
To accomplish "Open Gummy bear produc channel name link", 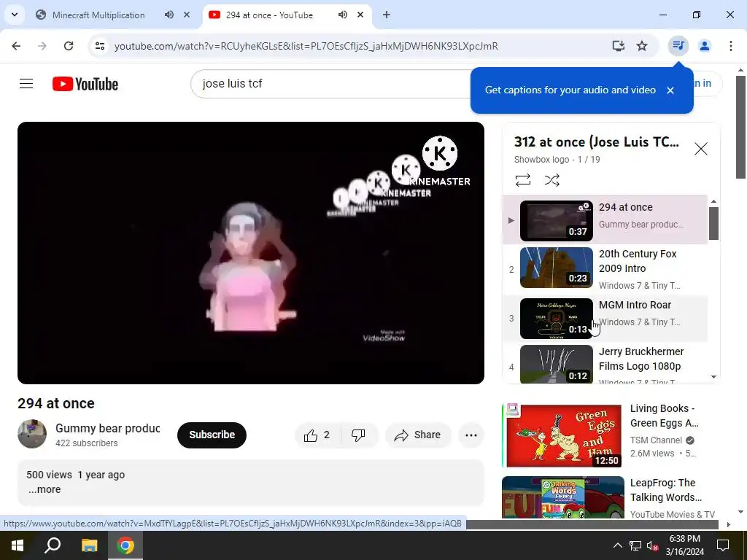I will point(107,428).
